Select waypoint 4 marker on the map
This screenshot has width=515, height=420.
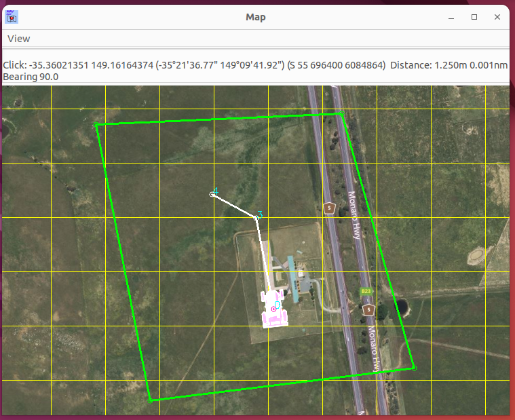tap(212, 195)
